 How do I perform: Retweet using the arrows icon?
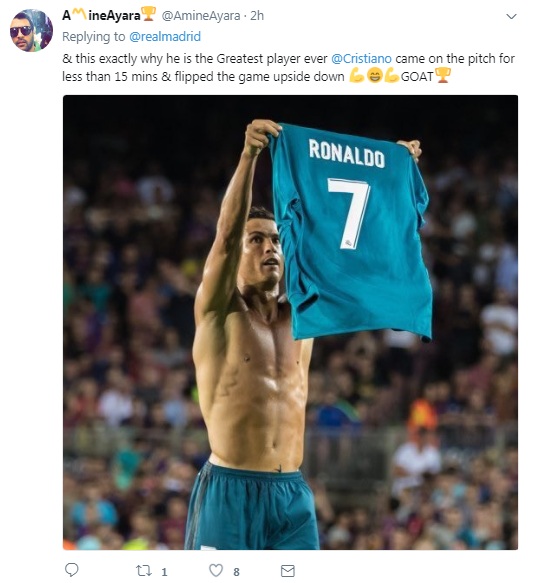[x=143, y=570]
